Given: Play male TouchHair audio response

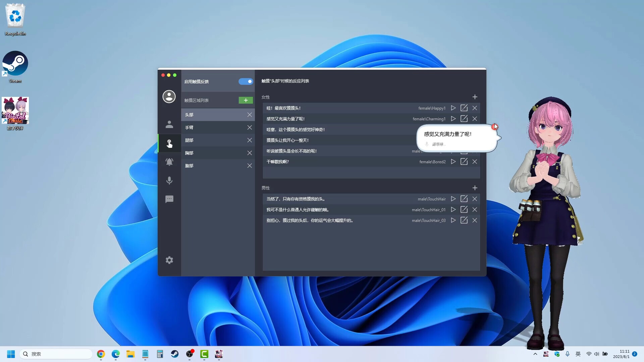Looking at the screenshot, I should click(453, 199).
